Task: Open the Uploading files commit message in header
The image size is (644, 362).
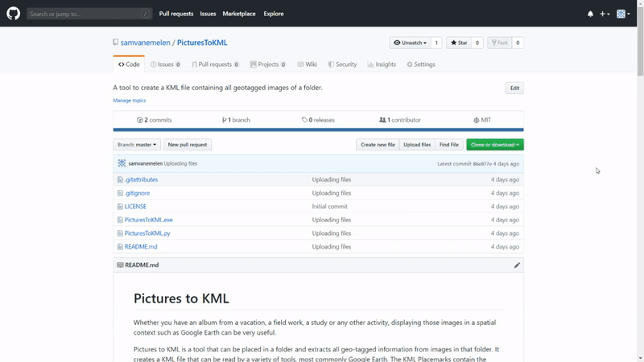Action: [x=180, y=163]
